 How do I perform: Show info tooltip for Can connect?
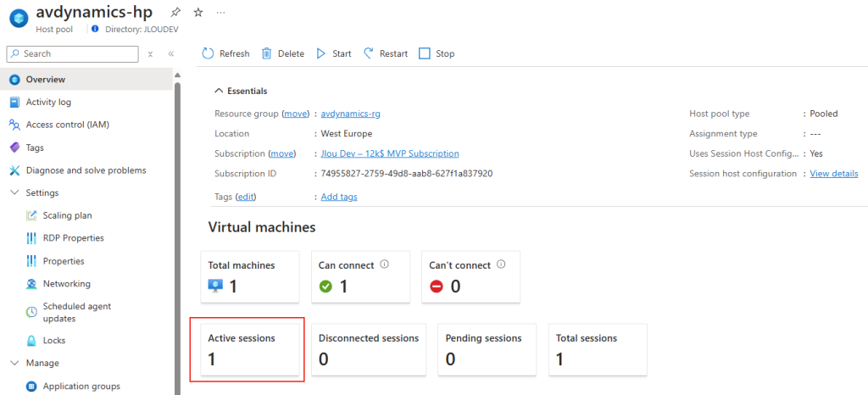click(x=385, y=264)
